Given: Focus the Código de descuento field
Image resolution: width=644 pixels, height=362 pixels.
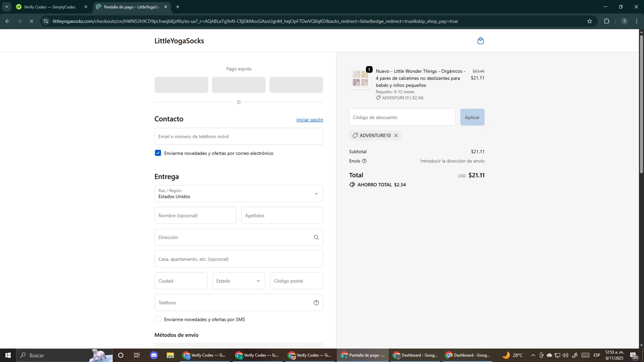Looking at the screenshot, I should pos(402,117).
